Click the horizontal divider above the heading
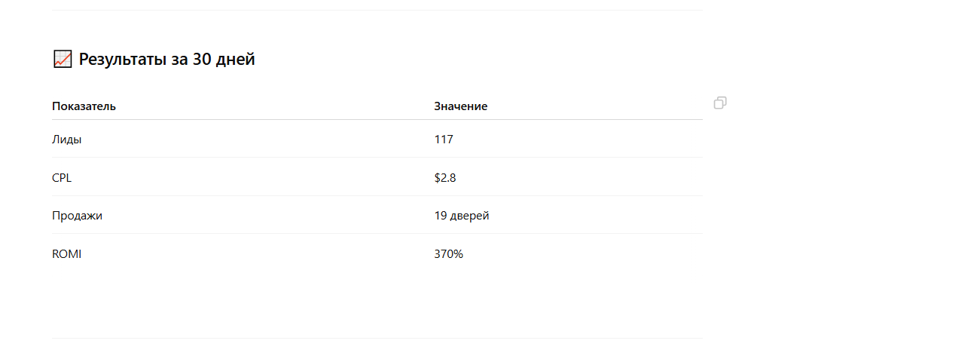This screenshot has height=356, width=980. [x=377, y=10]
